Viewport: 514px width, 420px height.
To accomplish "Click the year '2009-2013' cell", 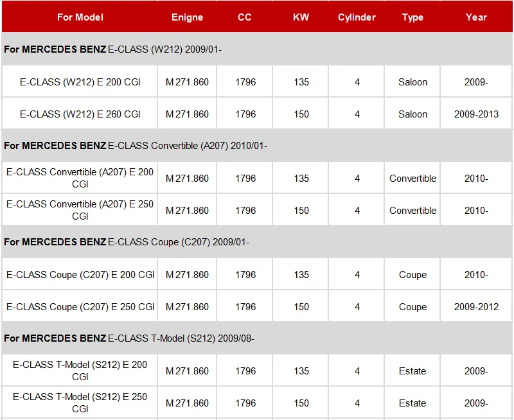I will 476,114.
